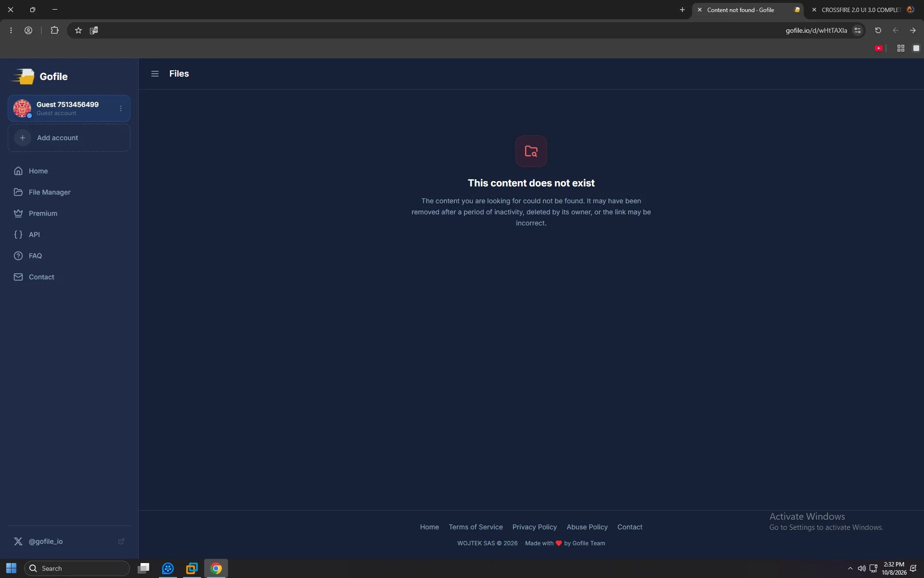924x578 pixels.
Task: Open the browser three-dot menu
Action: [11, 30]
